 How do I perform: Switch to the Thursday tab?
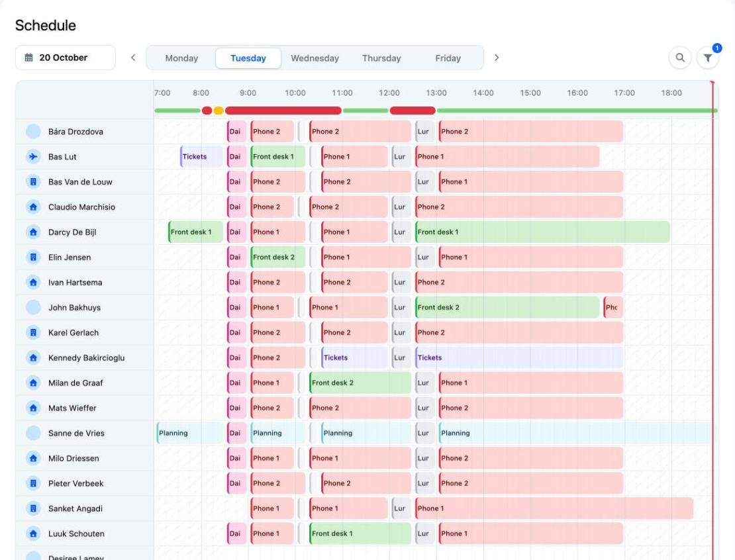tap(381, 58)
